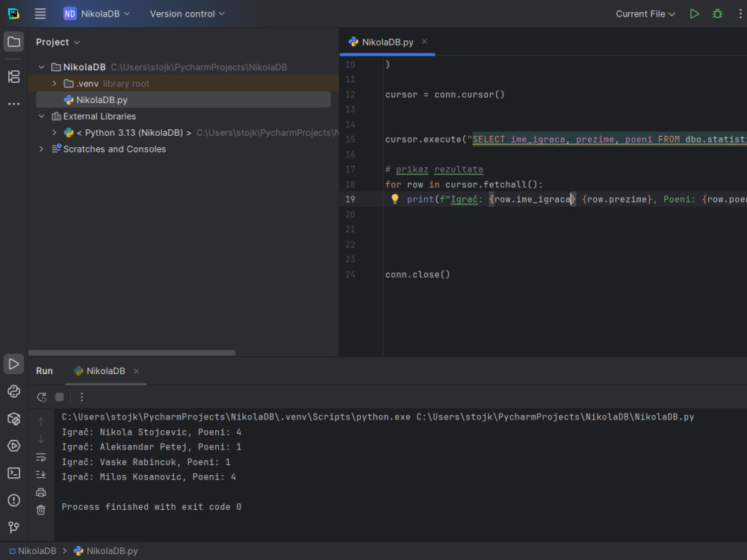The width and height of the screenshot is (747, 560).
Task: Click the up stack trace arrow
Action: (x=41, y=421)
